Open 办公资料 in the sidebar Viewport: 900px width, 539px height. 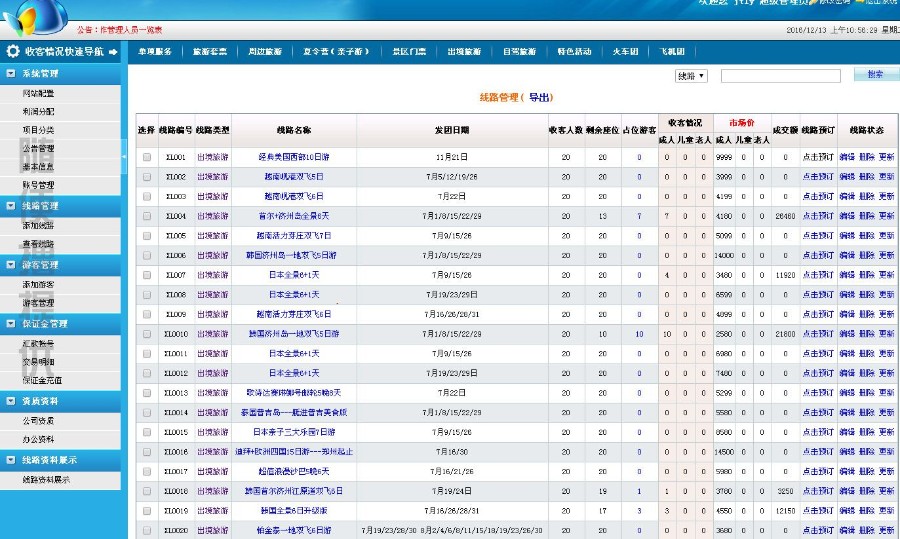click(x=38, y=439)
